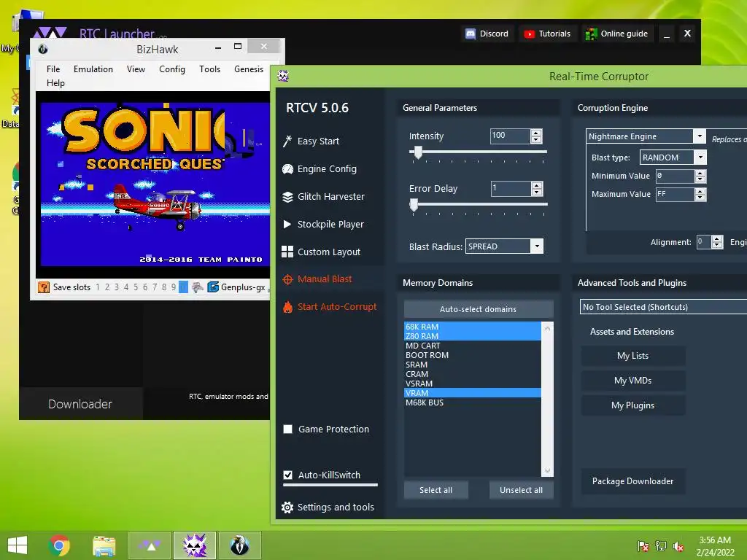The height and width of the screenshot is (560, 747).
Task: Click memory domains list scrollbar
Action: [547, 399]
